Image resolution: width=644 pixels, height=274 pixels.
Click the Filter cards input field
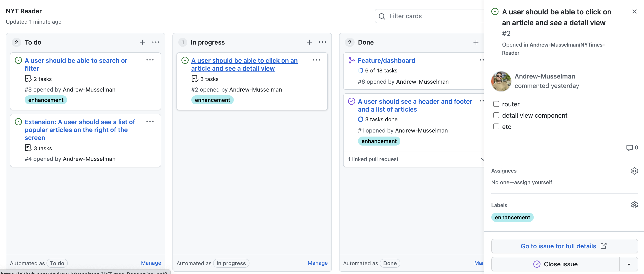425,16
